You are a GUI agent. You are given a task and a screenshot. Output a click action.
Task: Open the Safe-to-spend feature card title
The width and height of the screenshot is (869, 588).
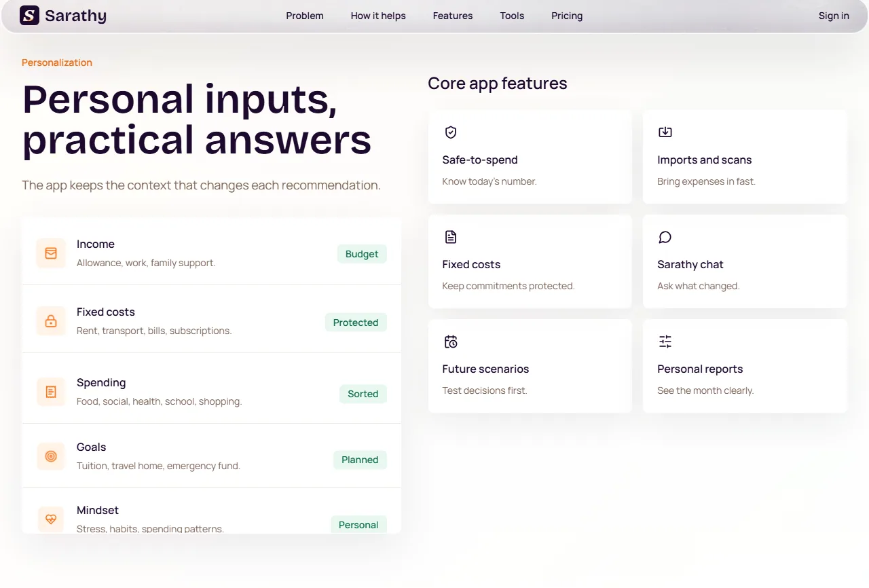point(480,160)
